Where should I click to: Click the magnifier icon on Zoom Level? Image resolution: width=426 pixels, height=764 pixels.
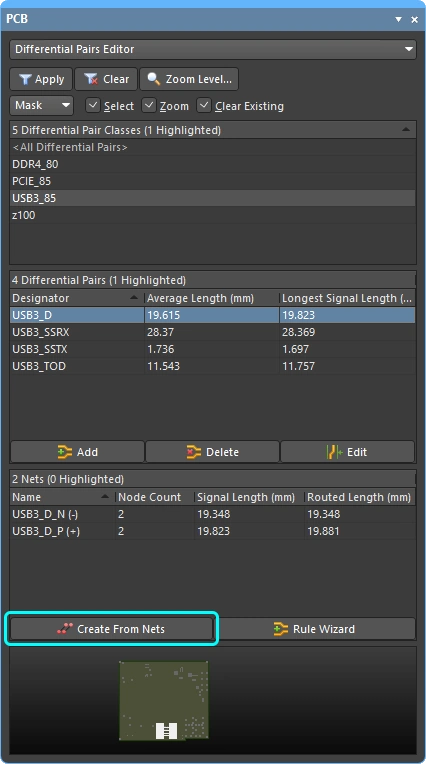(154, 78)
